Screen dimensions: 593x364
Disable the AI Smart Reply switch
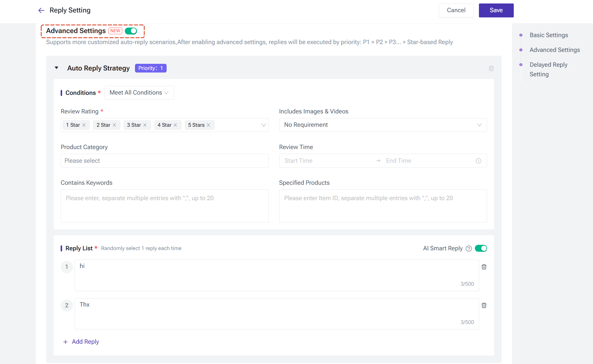click(481, 248)
